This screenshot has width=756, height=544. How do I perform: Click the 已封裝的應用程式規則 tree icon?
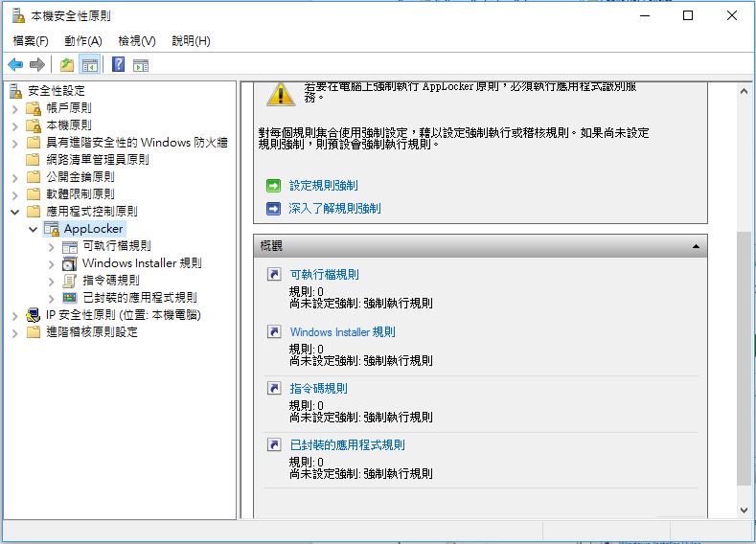coord(69,298)
